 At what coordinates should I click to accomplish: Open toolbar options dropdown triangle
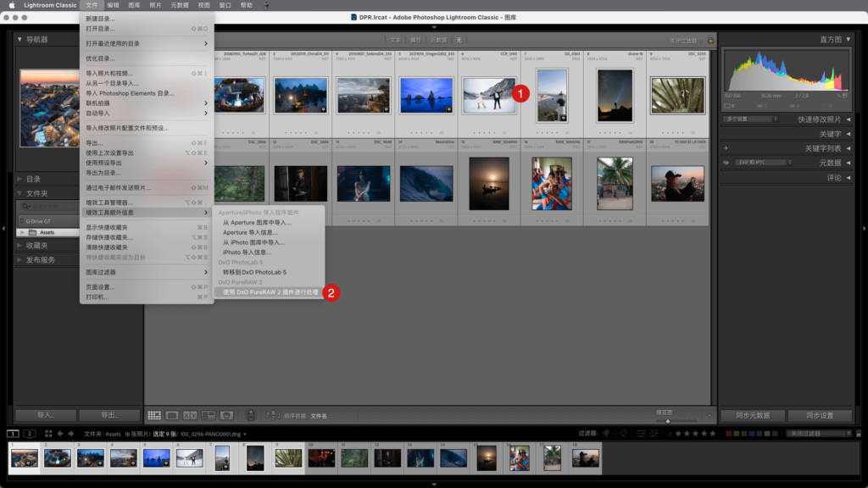(x=709, y=415)
